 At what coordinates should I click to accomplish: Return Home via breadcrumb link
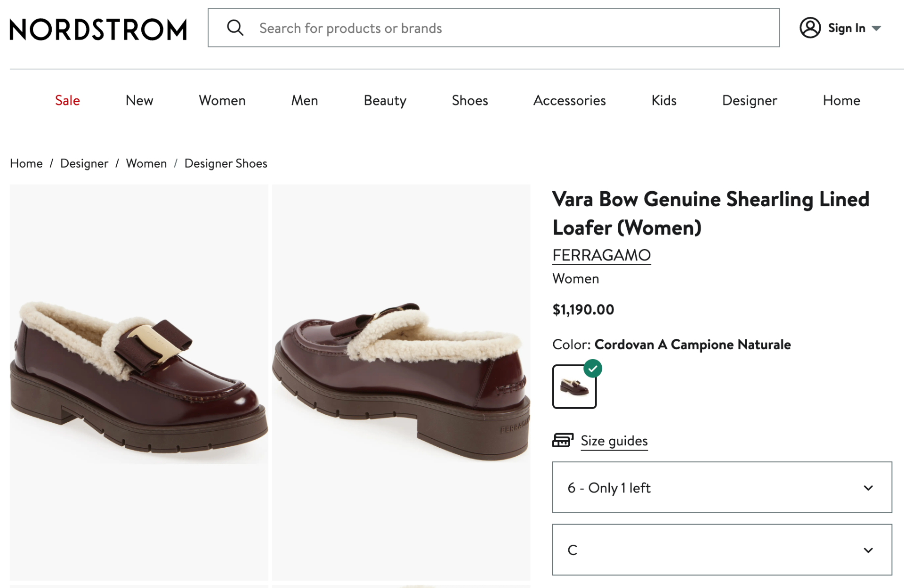point(26,163)
